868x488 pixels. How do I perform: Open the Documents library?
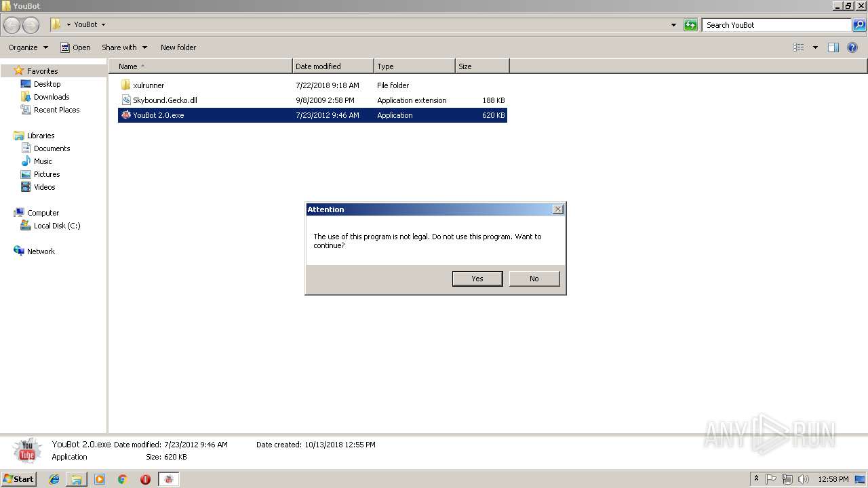click(52, 148)
